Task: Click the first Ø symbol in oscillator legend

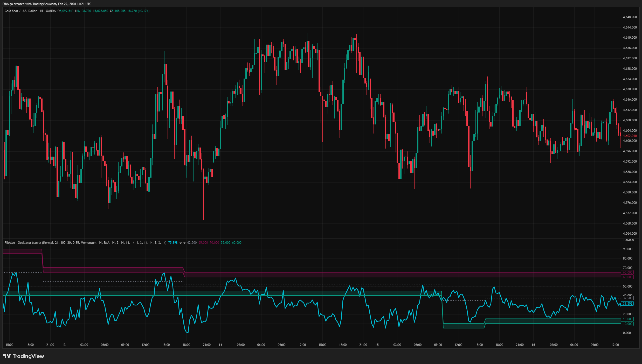Action: (181, 243)
